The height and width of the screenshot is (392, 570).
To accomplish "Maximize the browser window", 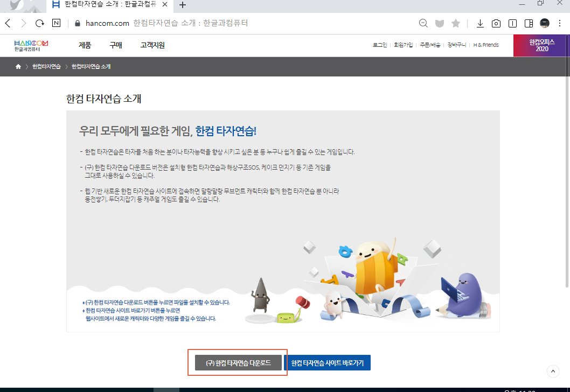I will (540, 3).
